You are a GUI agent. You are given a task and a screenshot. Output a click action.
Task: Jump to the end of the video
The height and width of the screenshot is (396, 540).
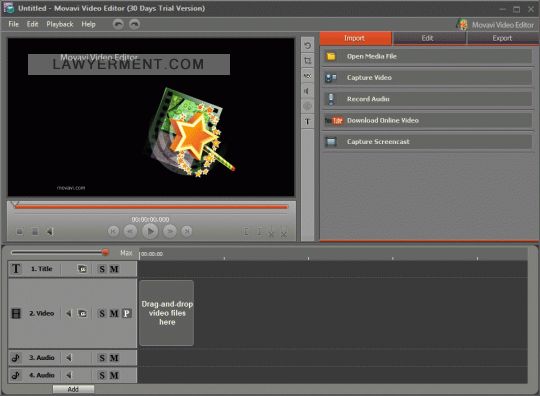(x=187, y=231)
